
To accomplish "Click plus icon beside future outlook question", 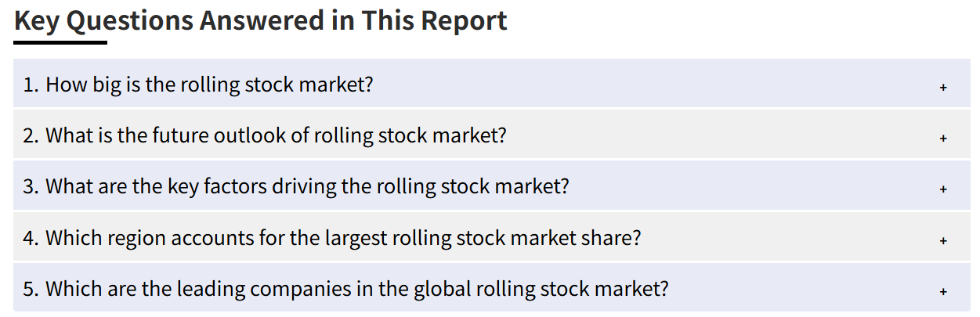I will coord(943,139).
